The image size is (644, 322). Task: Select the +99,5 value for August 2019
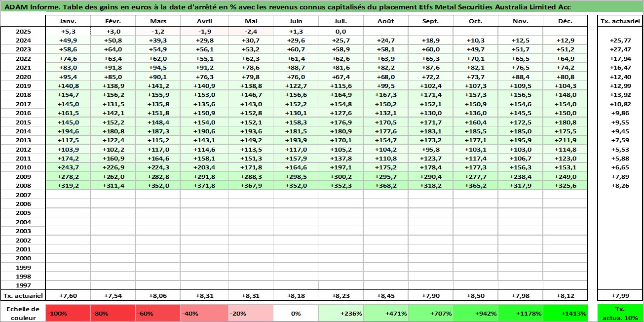point(386,86)
